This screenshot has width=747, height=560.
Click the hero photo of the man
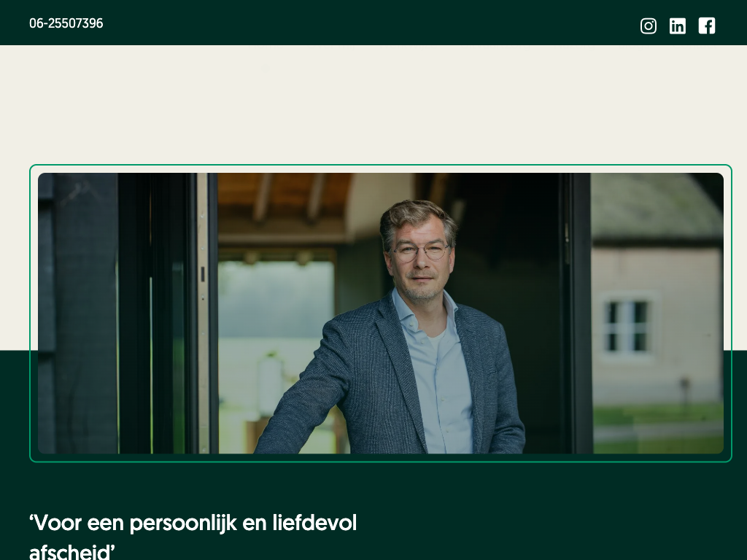pyautogui.click(x=381, y=313)
